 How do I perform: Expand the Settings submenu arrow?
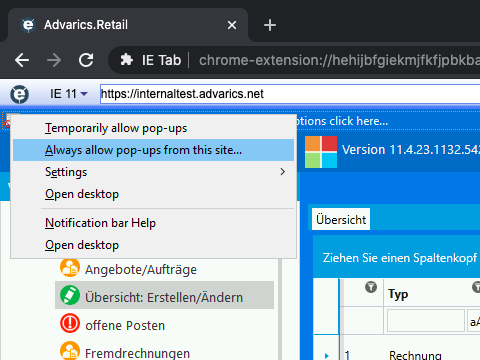283,172
